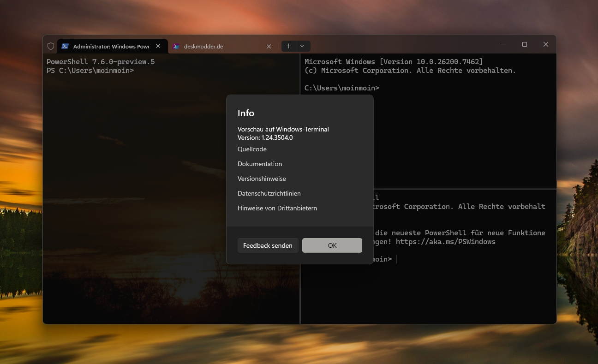598x364 pixels.
Task: Open a new tab with the plus button
Action: 288,46
